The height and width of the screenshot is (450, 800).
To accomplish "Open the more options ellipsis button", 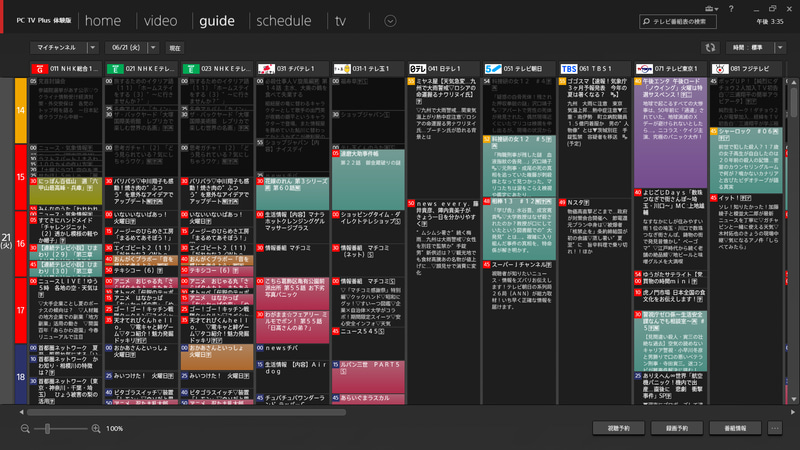I will pyautogui.click(x=775, y=429).
